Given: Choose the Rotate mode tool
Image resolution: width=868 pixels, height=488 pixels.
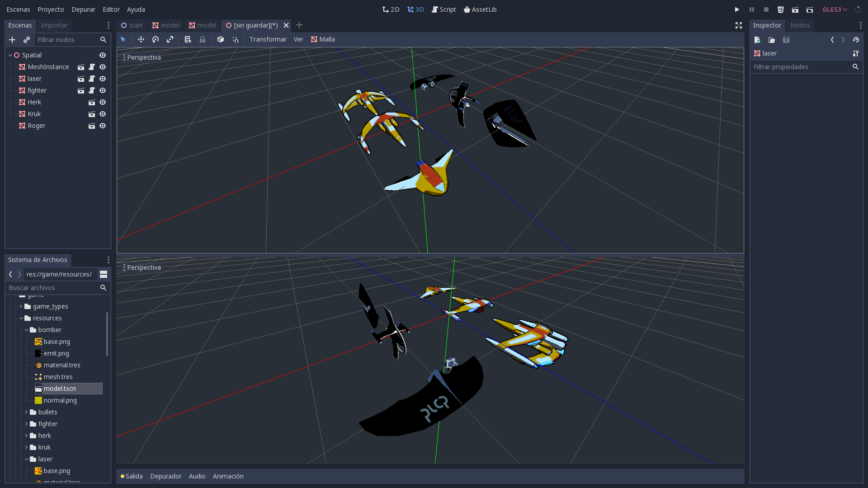Looking at the screenshot, I should tap(156, 39).
